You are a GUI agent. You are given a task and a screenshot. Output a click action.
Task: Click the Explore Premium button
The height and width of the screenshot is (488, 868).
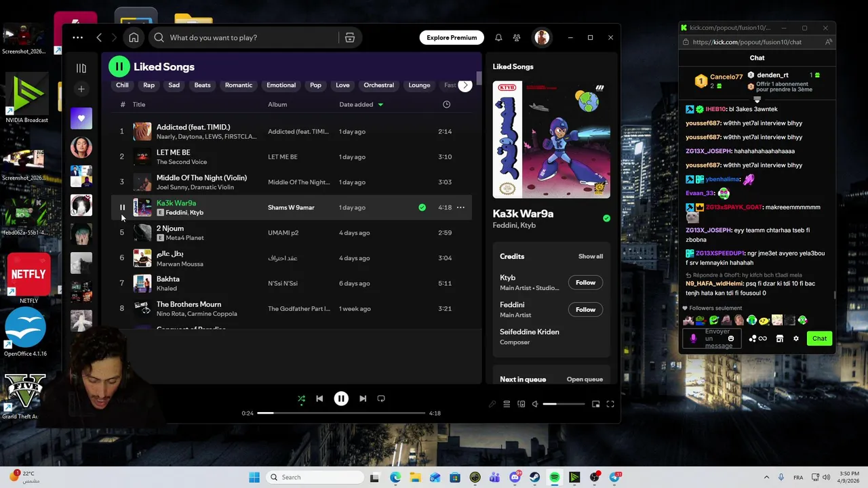click(x=452, y=38)
